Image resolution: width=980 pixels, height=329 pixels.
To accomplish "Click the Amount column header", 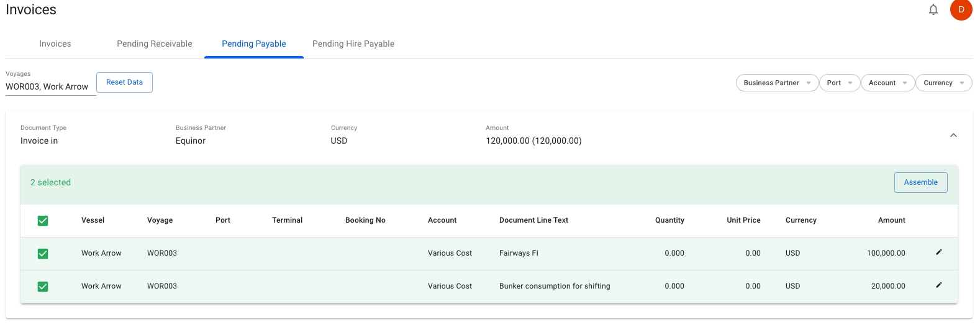I will (x=891, y=220).
